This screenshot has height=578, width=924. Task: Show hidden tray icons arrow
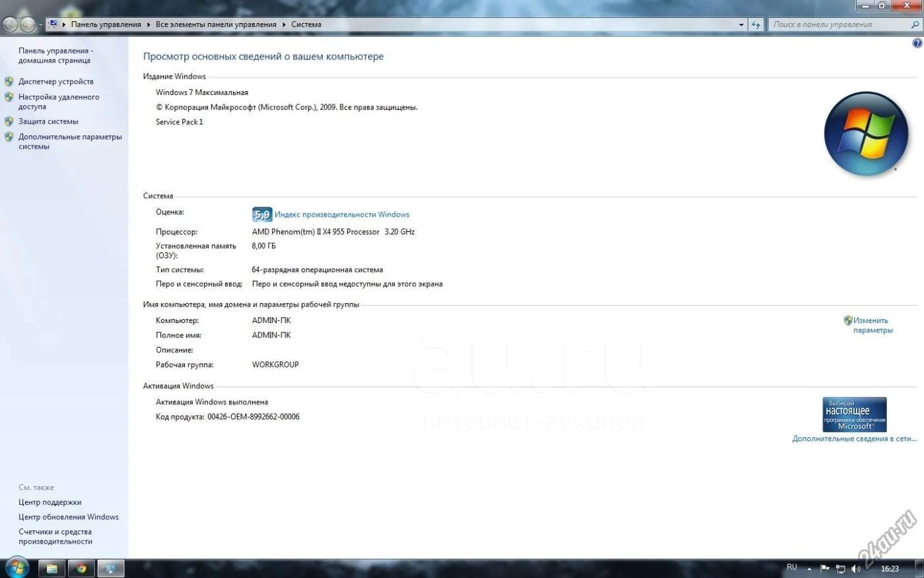(x=809, y=569)
